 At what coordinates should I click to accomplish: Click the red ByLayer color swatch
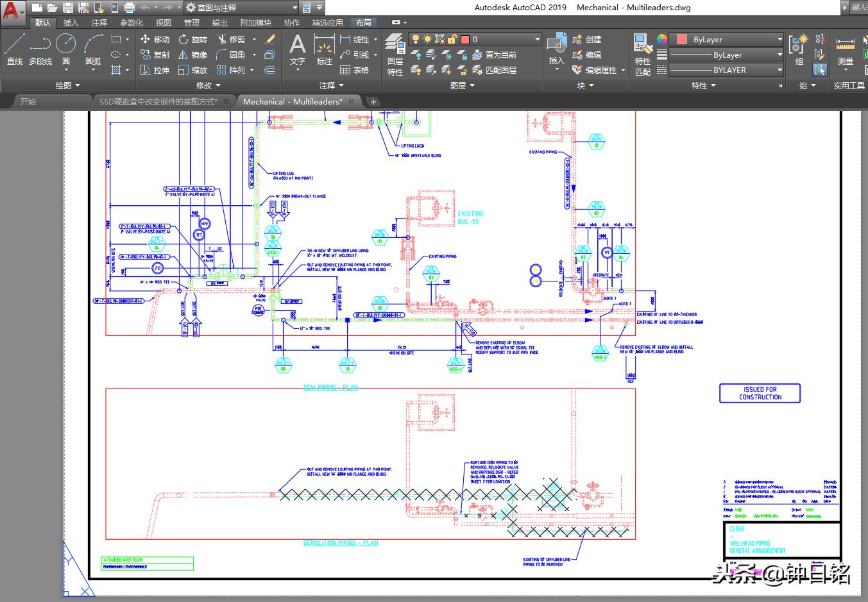coord(681,39)
